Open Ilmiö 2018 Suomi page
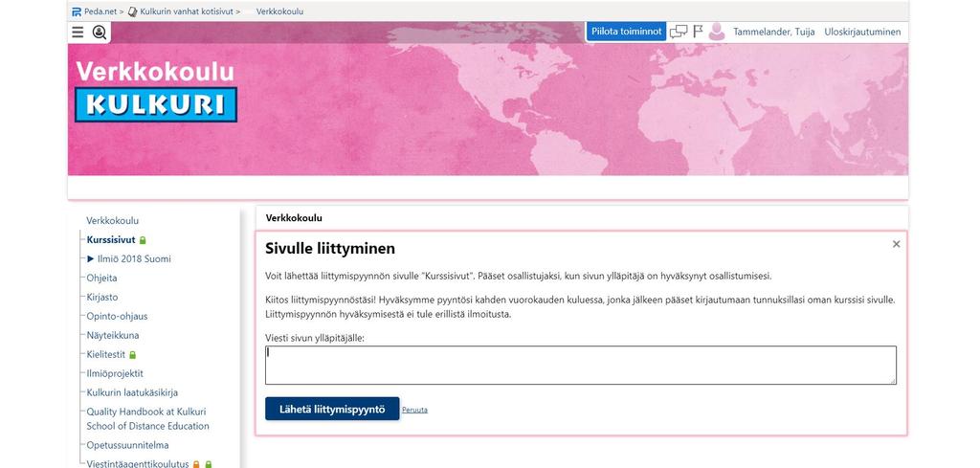 click(x=134, y=258)
